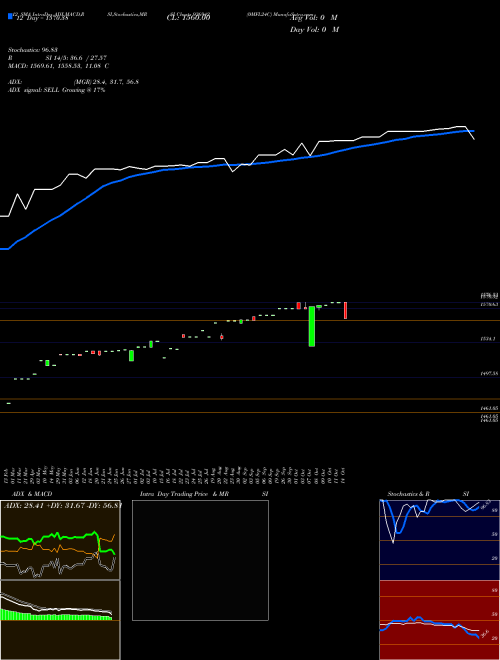The image size is (500, 660).
Task: Select the ADX: 28.41 +DY: 31.67 readout
Action: click(62, 506)
